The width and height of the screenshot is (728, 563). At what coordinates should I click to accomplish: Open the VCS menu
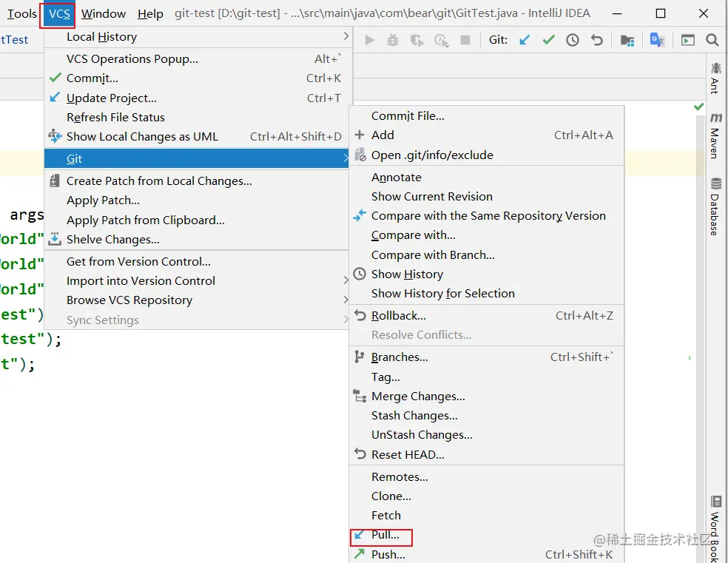click(x=59, y=14)
